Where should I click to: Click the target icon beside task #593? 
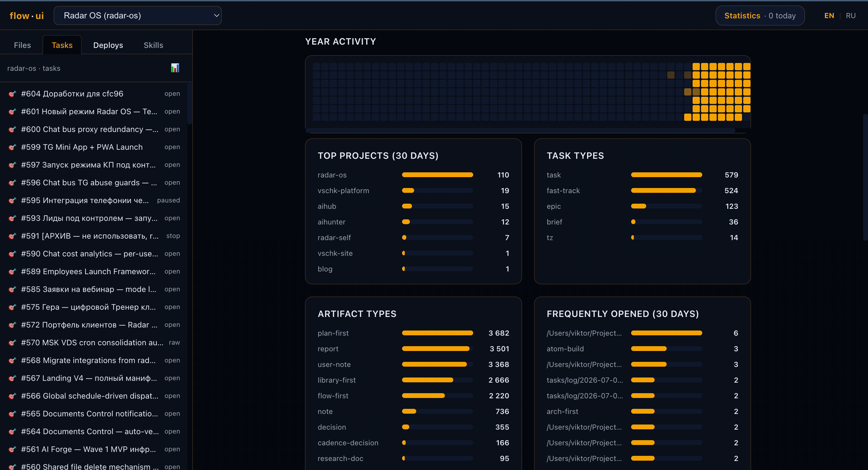[x=12, y=218]
